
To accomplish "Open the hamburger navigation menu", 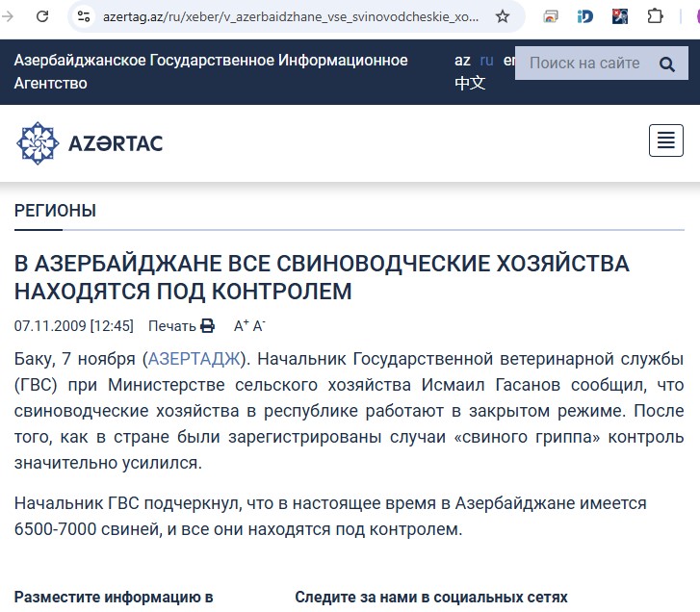I will (x=665, y=141).
